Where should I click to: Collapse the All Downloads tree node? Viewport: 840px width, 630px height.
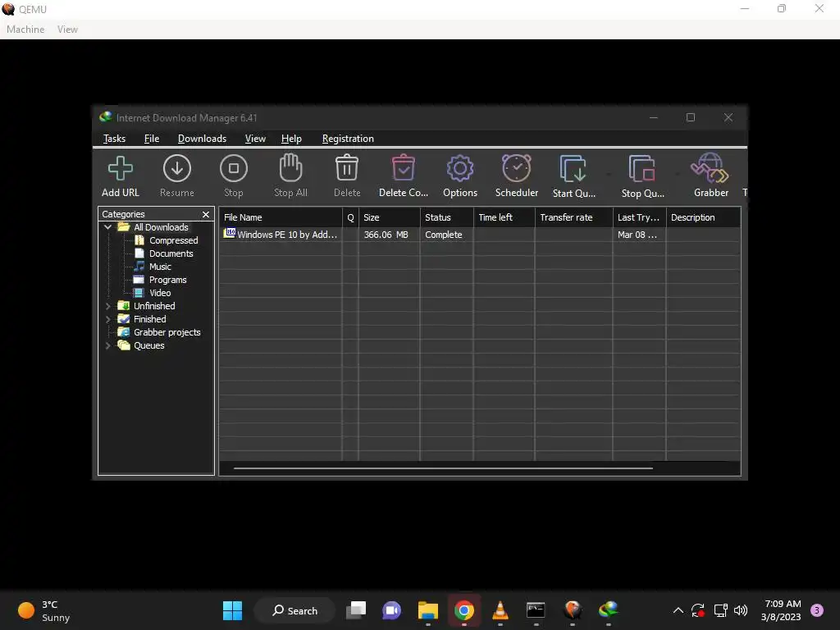[108, 227]
